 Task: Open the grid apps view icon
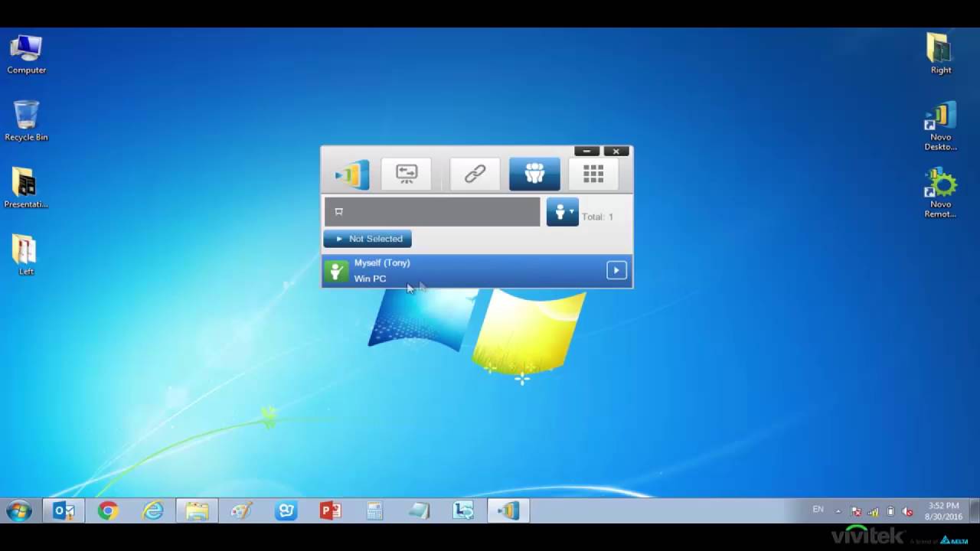tap(593, 174)
